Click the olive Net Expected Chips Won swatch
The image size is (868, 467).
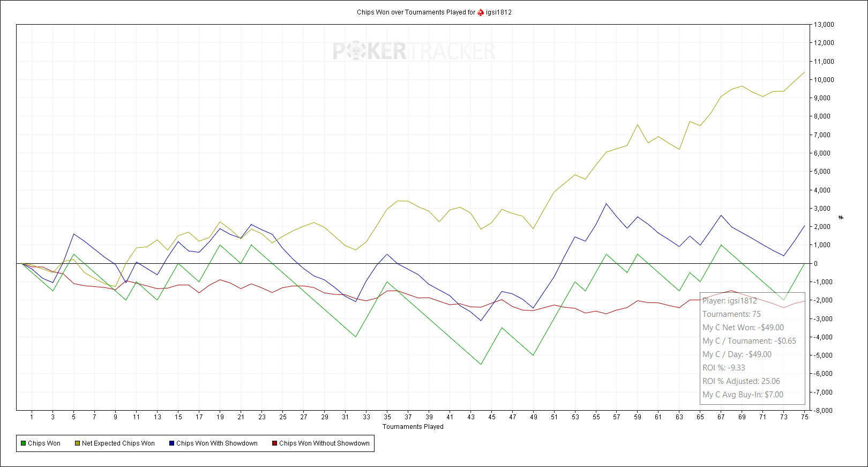click(x=77, y=443)
